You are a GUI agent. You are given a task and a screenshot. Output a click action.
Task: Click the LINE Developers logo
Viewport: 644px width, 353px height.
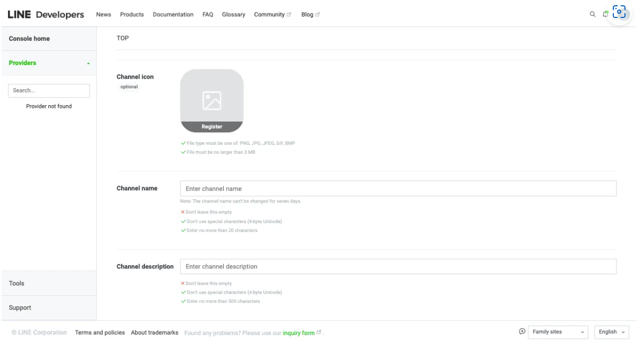46,14
